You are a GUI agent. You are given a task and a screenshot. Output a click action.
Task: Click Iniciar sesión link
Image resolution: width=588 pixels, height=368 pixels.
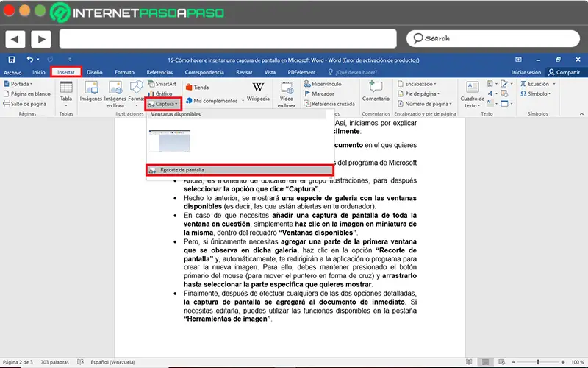(x=526, y=72)
